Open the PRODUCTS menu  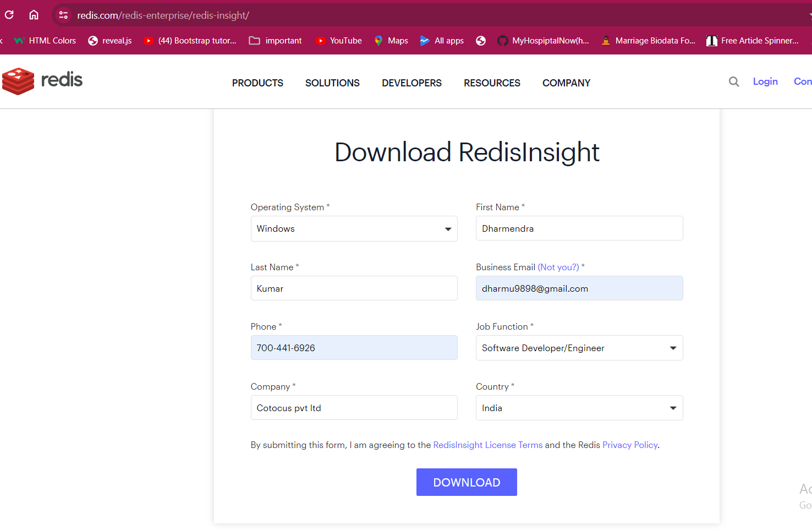coord(257,83)
